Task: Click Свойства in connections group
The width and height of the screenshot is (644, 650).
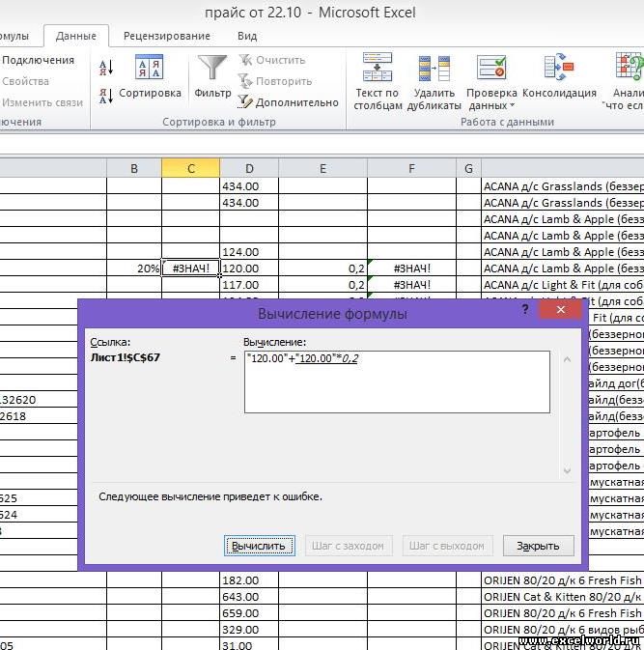Action: 25,81
